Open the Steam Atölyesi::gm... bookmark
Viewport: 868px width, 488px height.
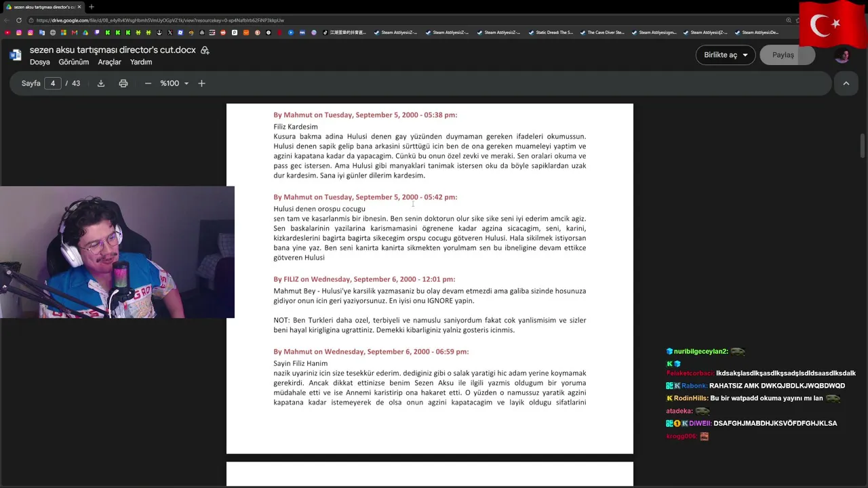pos(654,33)
